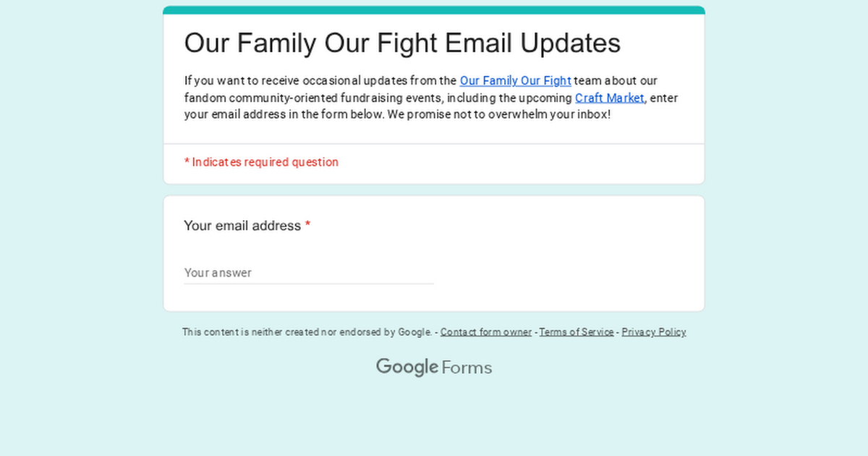Click the not endorsed by Google disclaimer
This screenshot has height=456, width=868.
click(307, 332)
